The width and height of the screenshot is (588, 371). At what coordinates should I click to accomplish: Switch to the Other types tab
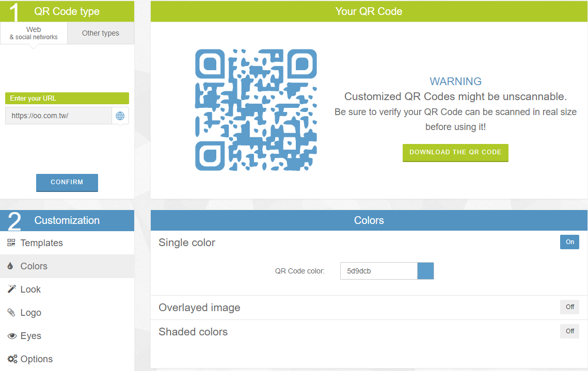pyautogui.click(x=101, y=33)
